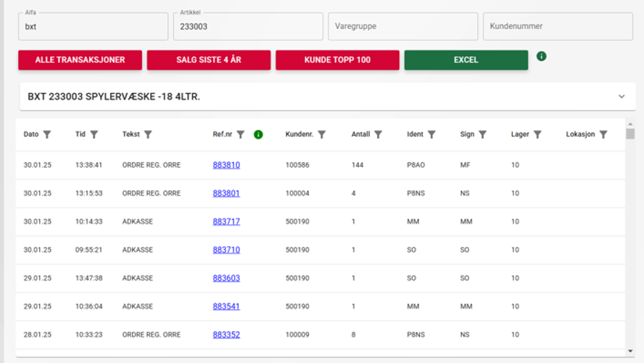Click the Ident column filter icon

pos(432,134)
